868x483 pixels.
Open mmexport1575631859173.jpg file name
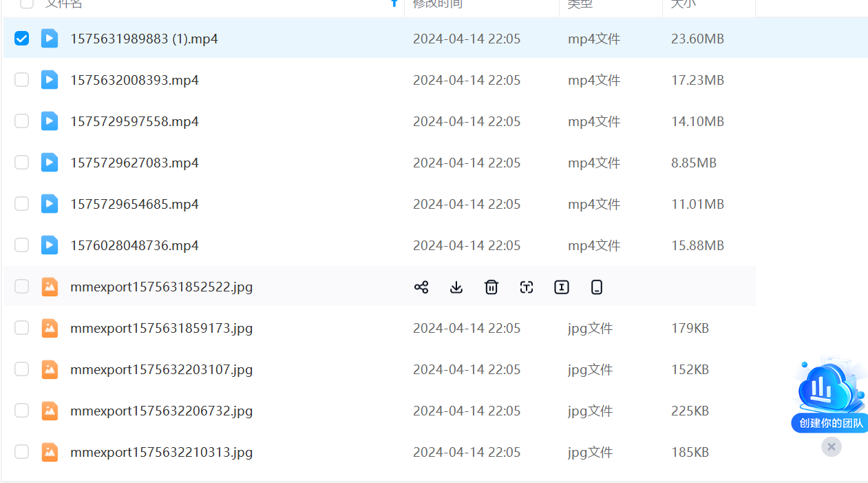[161, 328]
